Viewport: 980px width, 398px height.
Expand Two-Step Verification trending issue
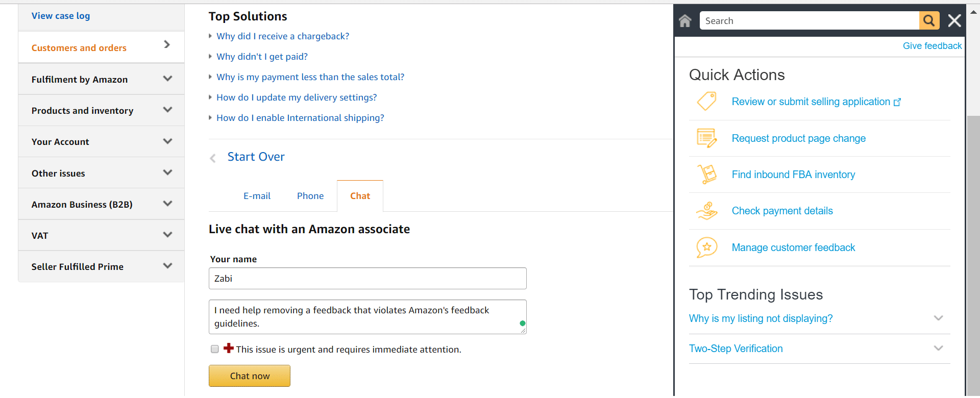(938, 348)
